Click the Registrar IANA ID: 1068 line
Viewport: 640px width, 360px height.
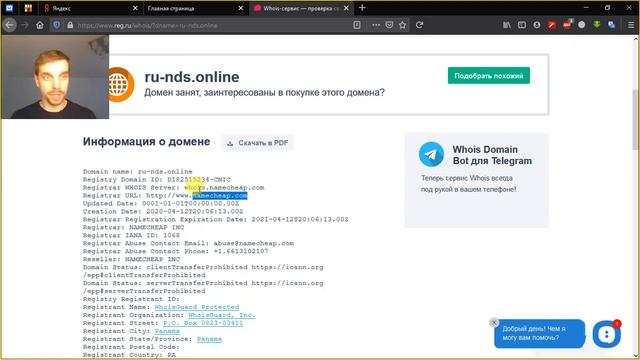click(x=131, y=235)
